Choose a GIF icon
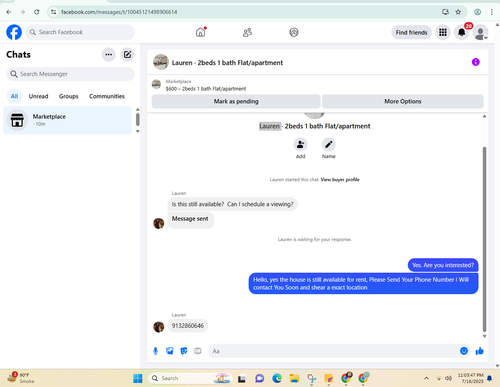 [198, 351]
